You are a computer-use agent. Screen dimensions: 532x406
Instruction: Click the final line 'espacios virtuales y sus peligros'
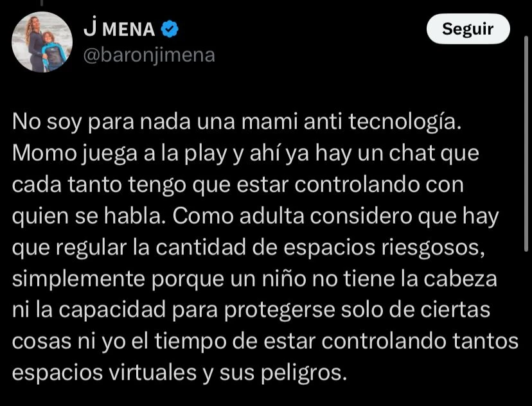click(x=179, y=373)
